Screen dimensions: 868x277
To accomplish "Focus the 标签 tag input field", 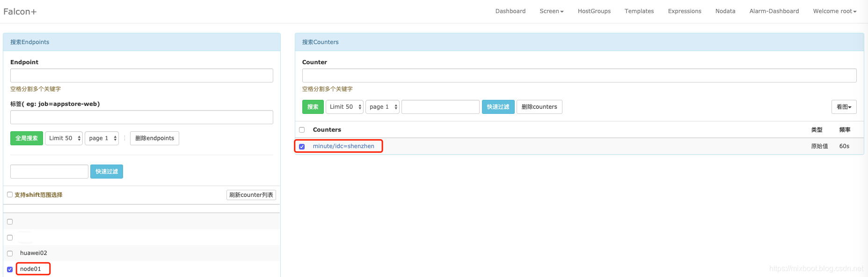I will tap(142, 117).
